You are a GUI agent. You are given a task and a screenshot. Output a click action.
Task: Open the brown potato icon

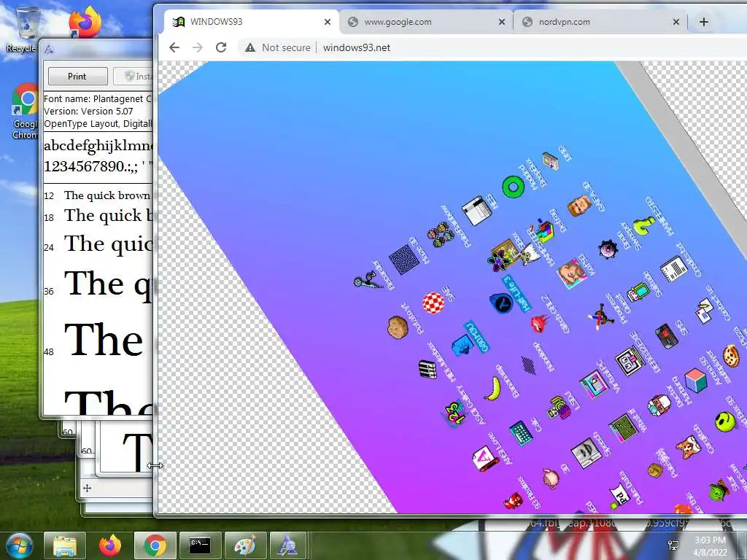tap(398, 327)
